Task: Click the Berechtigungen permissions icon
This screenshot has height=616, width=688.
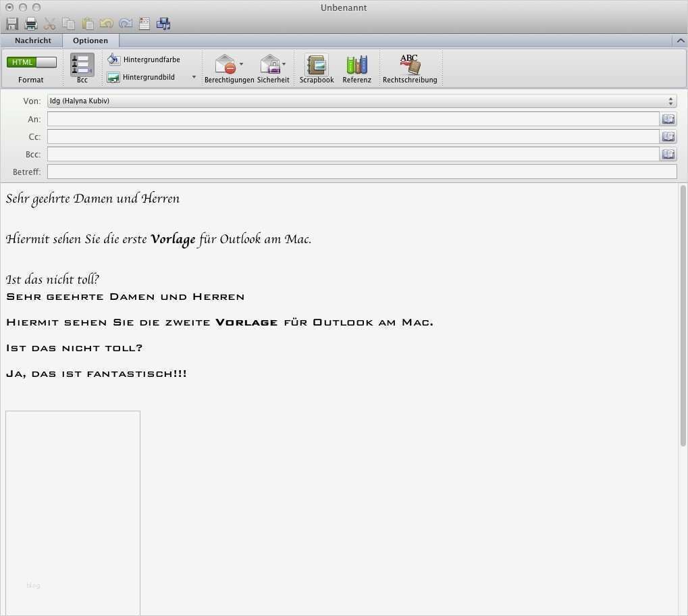Action: click(226, 64)
